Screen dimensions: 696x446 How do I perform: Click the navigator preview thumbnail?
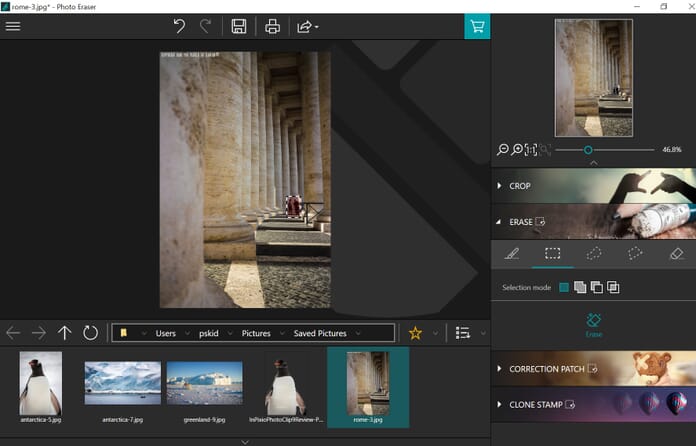(x=593, y=78)
